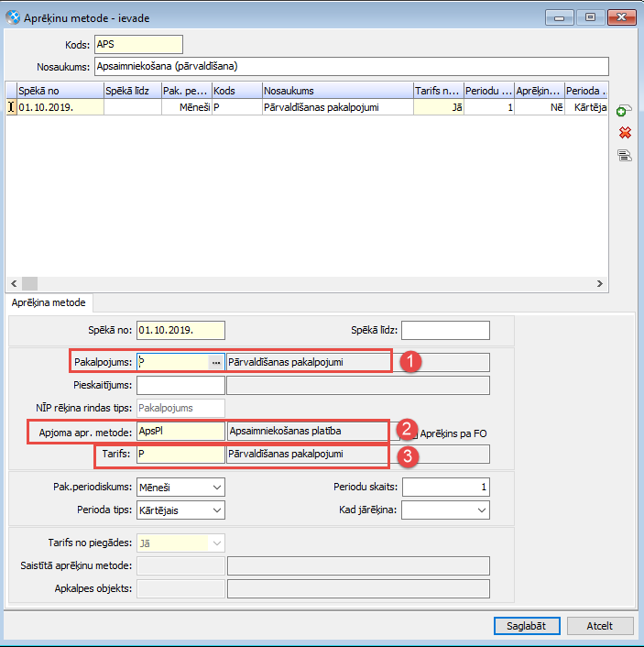Click the copy row icon below delete

[625, 155]
